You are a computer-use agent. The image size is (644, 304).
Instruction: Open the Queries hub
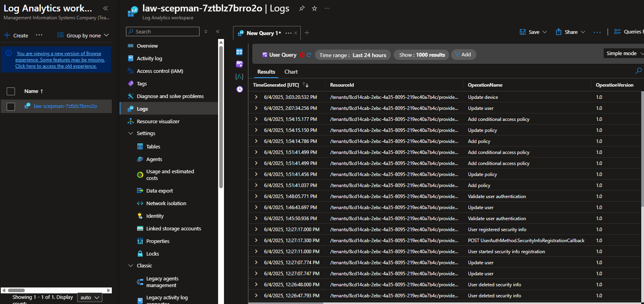[628, 32]
